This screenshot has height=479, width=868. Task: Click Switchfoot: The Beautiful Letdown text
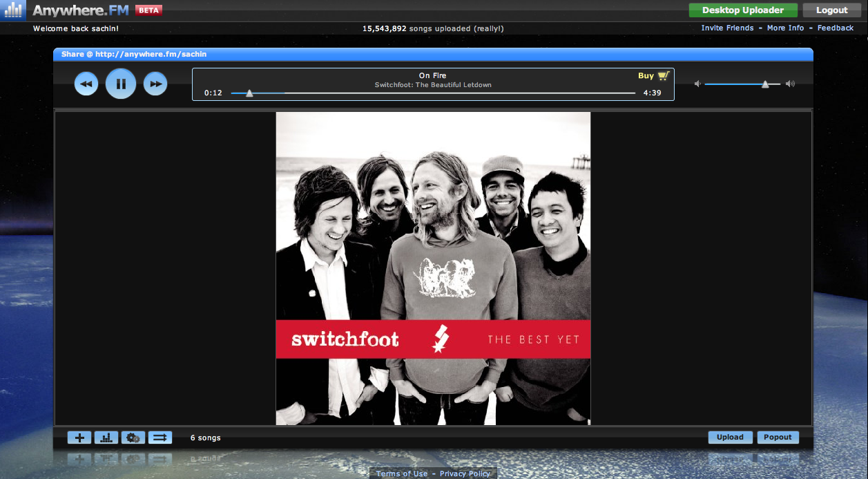(433, 85)
